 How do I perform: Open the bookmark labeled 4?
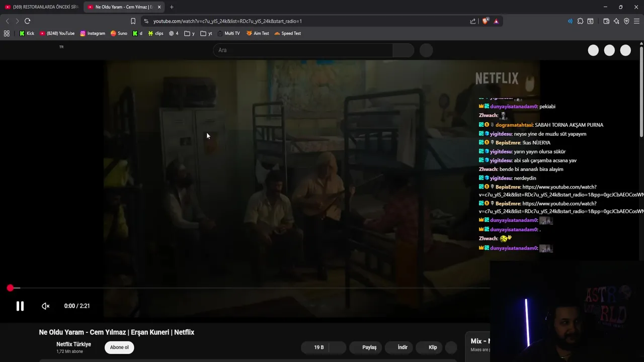[x=174, y=33]
